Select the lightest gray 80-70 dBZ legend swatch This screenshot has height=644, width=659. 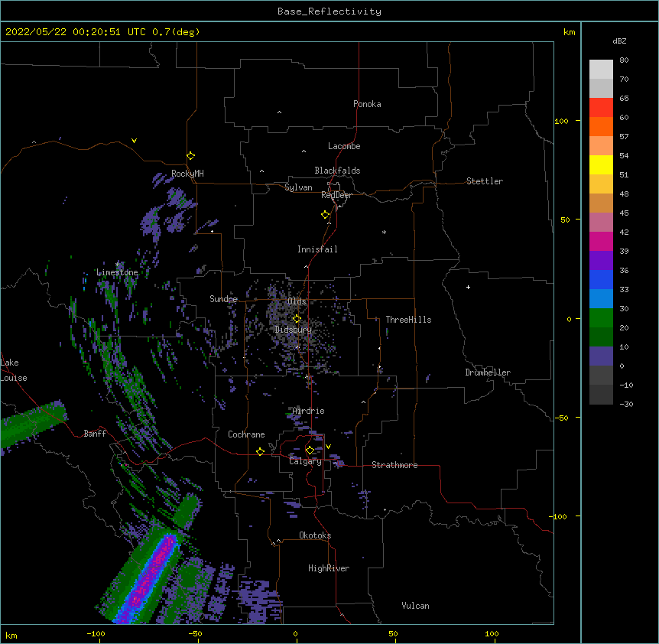pyautogui.click(x=601, y=70)
